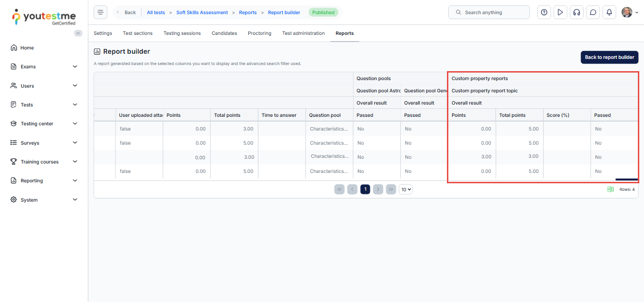
Task: Switch to the Testing sessions tab
Action: pos(182,33)
